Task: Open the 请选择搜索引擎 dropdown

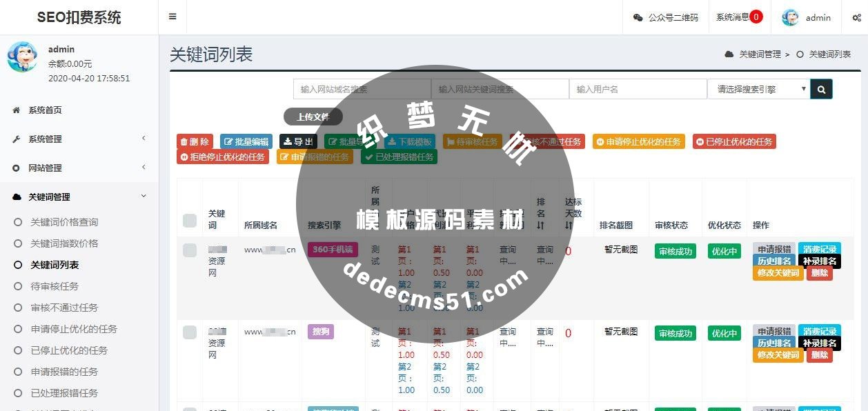Action: 757,89
